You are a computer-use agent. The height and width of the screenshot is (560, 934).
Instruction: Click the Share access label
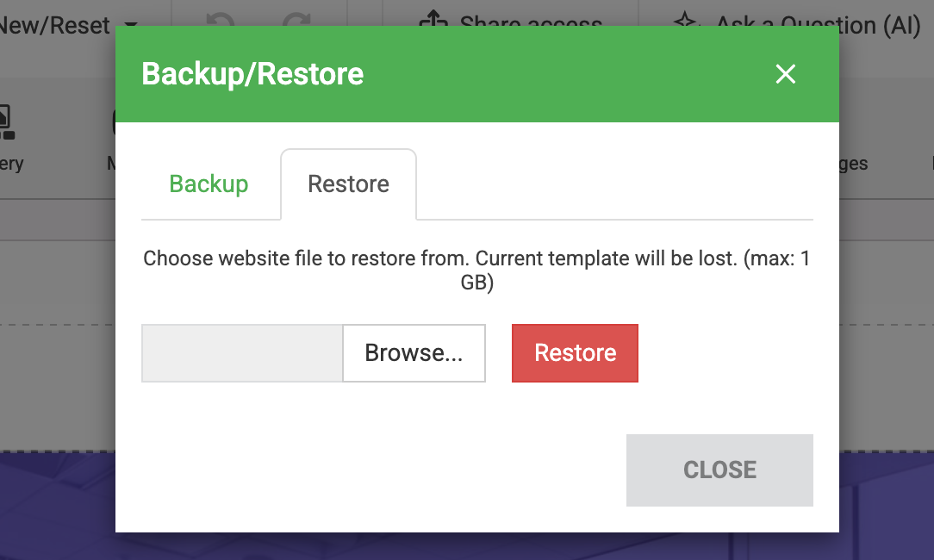click(x=531, y=23)
